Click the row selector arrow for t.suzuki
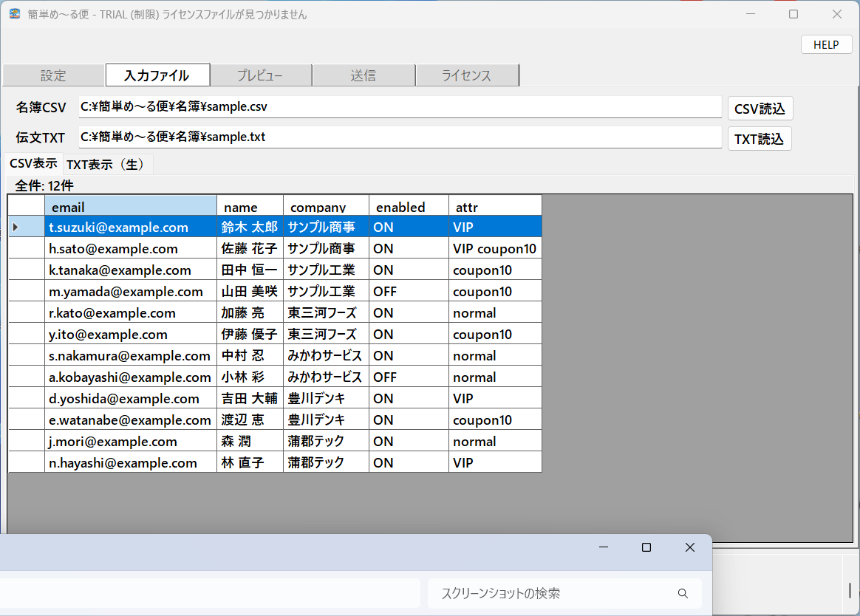 pos(16,227)
